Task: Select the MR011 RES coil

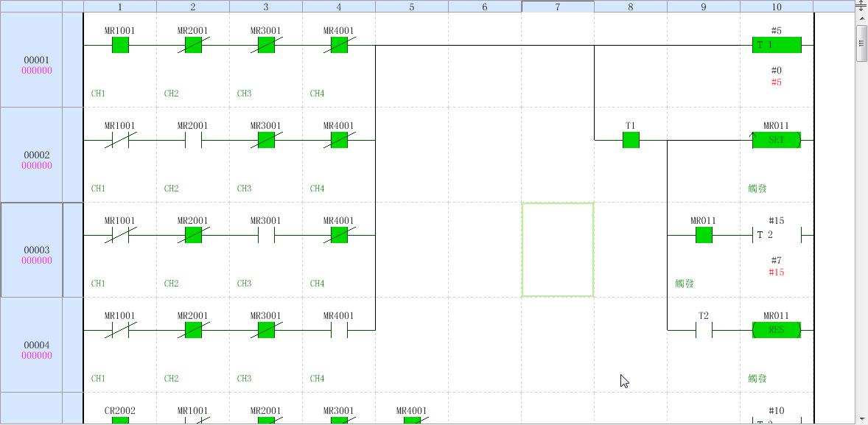Action: [776, 330]
